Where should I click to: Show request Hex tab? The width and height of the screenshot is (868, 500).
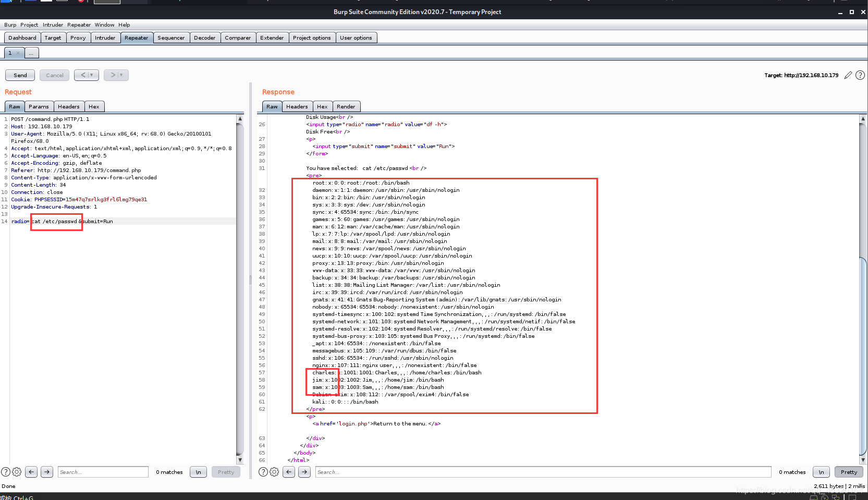(94, 106)
